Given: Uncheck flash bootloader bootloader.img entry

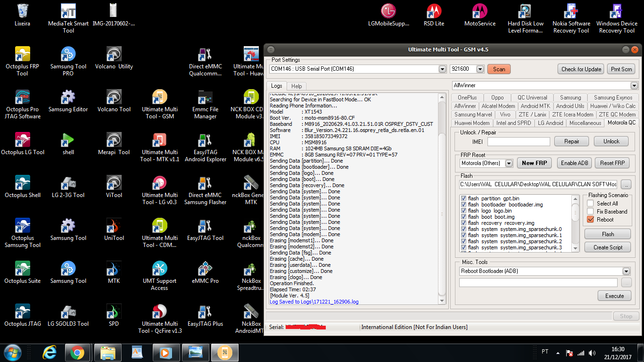Looking at the screenshot, I should [x=464, y=205].
